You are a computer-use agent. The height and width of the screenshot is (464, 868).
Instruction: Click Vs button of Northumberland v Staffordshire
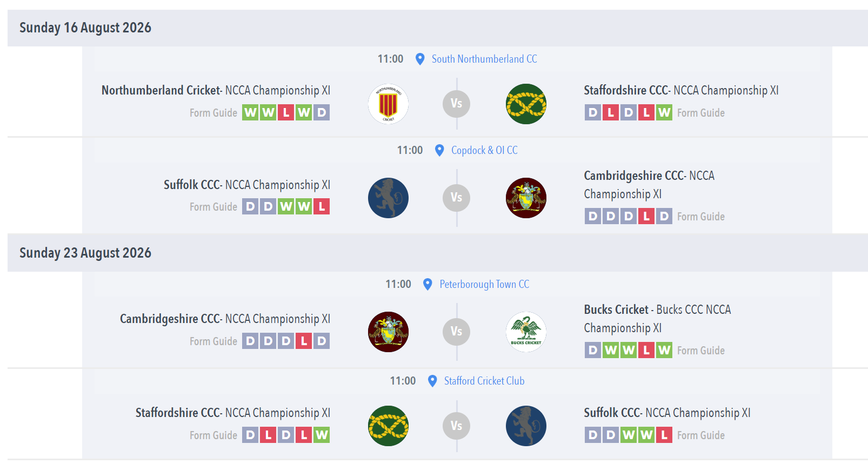point(456,103)
